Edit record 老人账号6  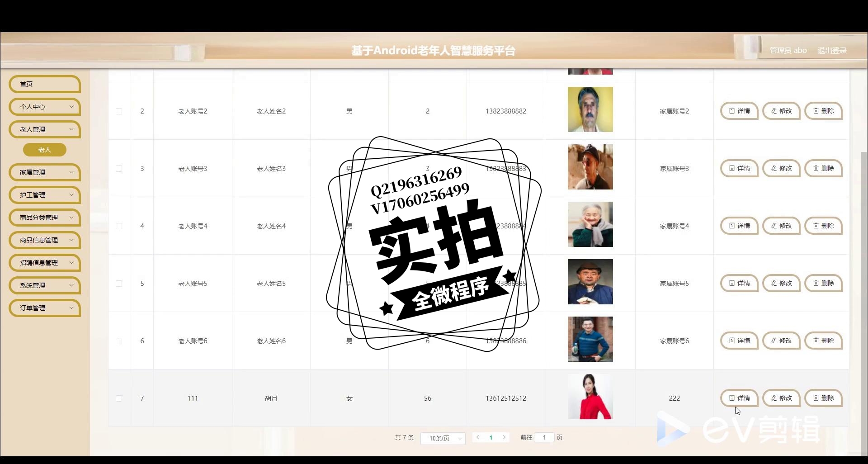781,341
